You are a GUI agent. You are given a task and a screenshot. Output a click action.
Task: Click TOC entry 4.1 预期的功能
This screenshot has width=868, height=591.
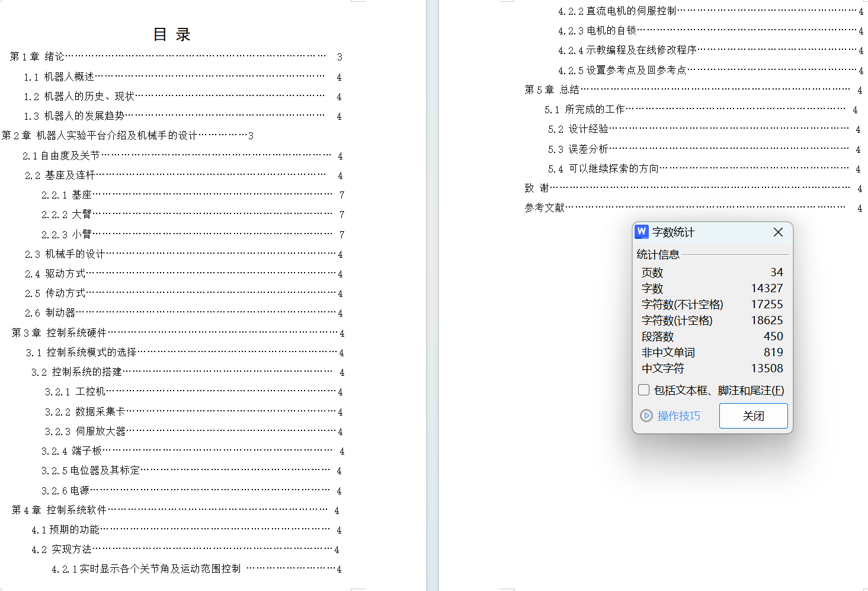click(187, 530)
